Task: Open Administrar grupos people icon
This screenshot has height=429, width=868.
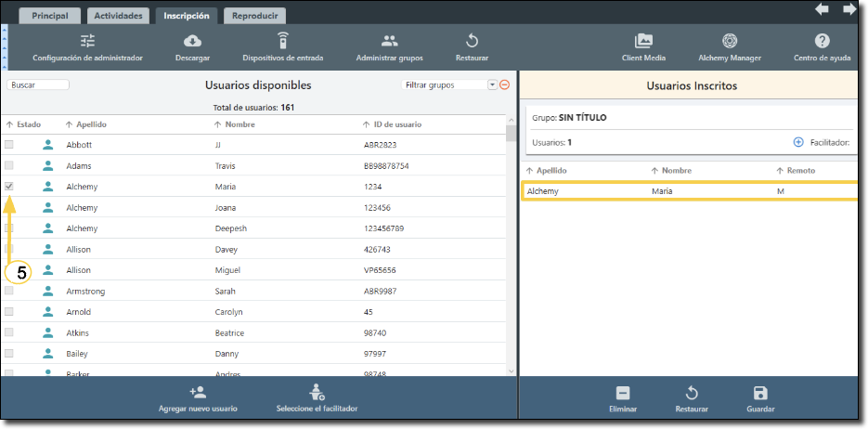Action: (x=389, y=41)
